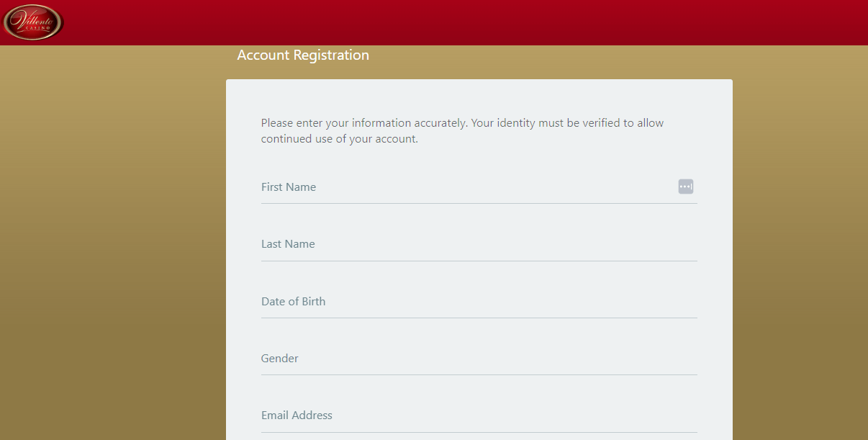Image resolution: width=868 pixels, height=440 pixels.
Task: Click the word "accurately" in the instructions
Action: coord(441,123)
